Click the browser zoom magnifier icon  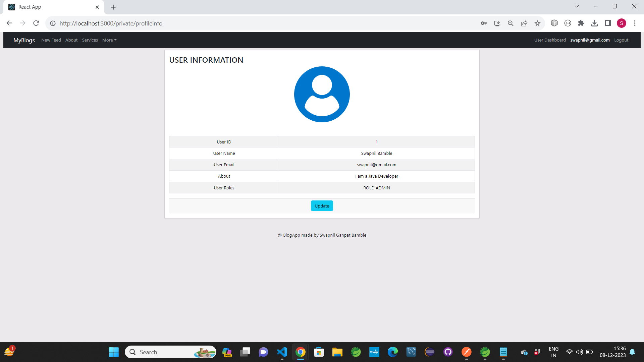point(511,23)
